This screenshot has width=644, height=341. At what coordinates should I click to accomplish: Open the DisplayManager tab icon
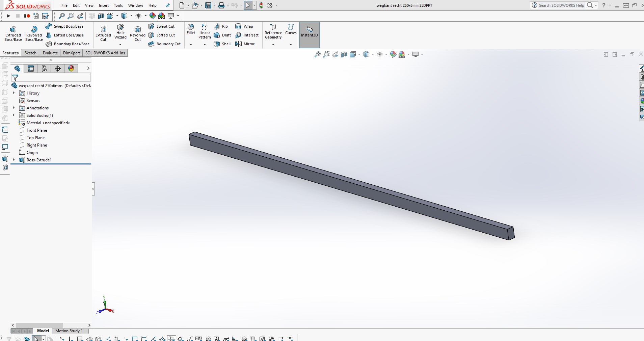[x=71, y=69]
